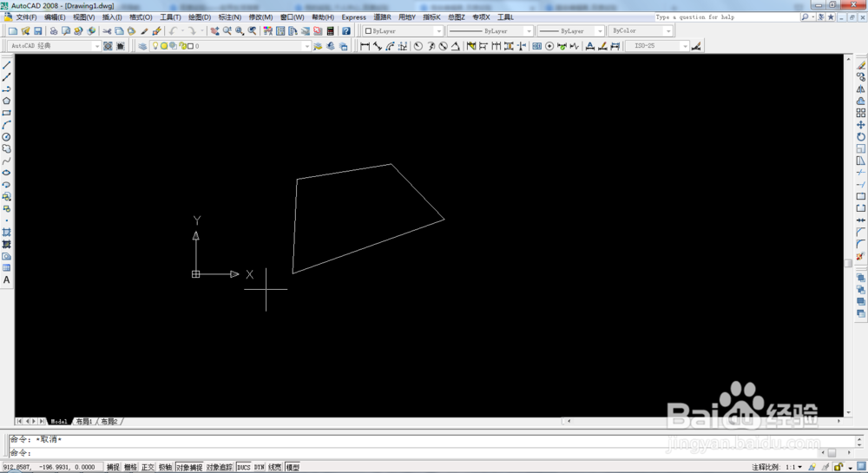Click the Rotate tool in the Modify toolbar
Screen dimensions: 868x473
pos(861,136)
